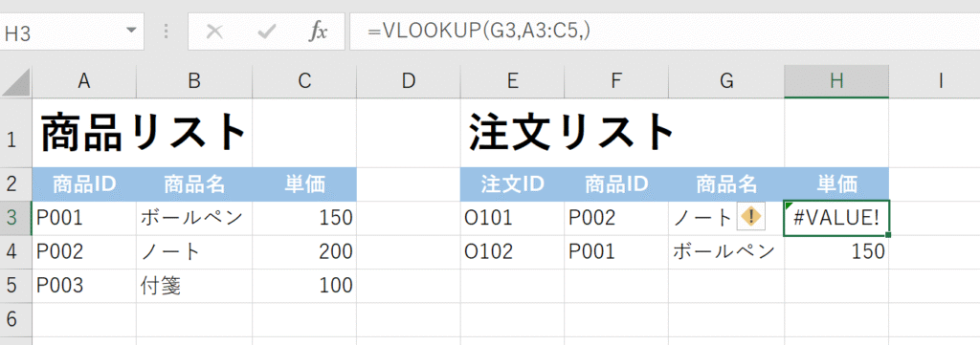Click the 単価 header in column H
The width and height of the screenshot is (980, 345).
tap(836, 184)
